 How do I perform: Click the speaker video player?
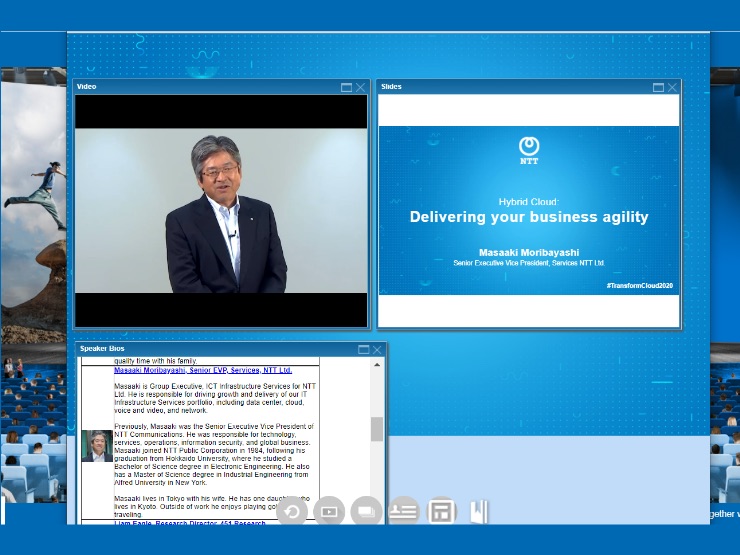coord(221,211)
